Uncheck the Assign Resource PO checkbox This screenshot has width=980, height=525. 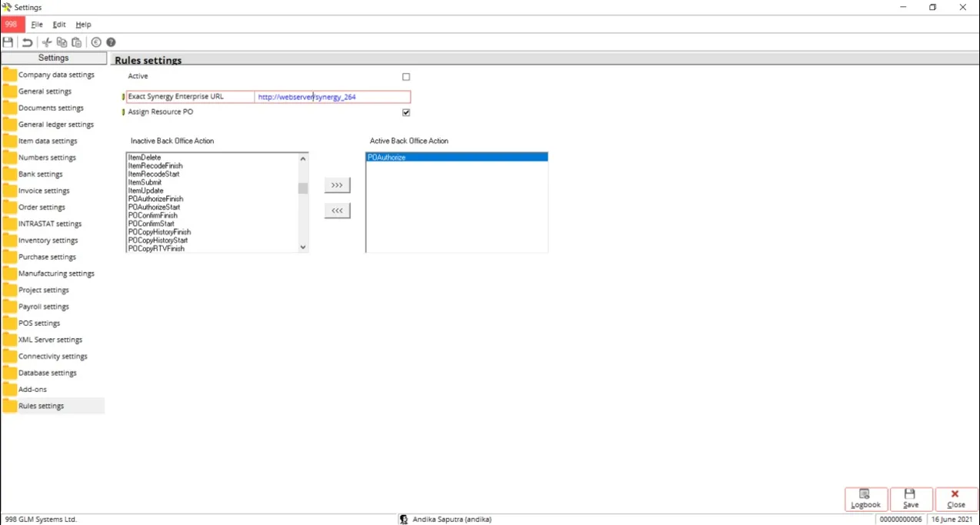tap(405, 112)
